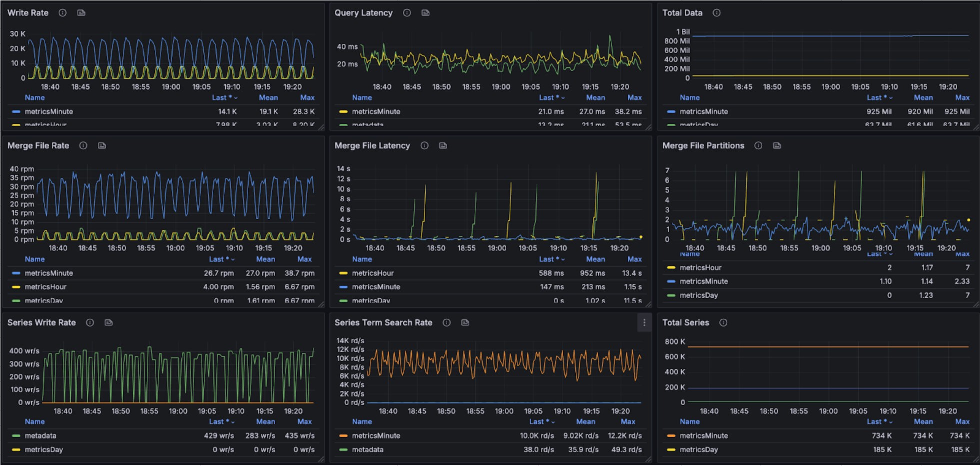
Task: Open the links icon beside Series Write Rate
Action: (108, 323)
